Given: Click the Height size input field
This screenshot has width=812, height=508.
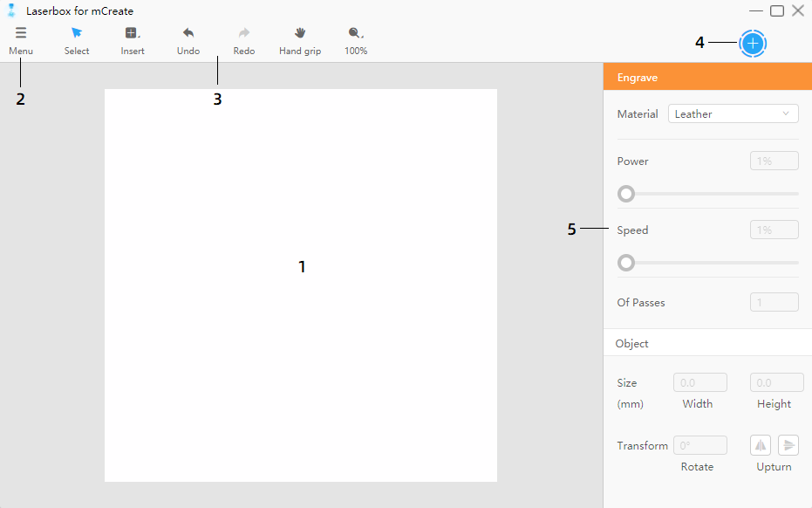Looking at the screenshot, I should (777, 382).
